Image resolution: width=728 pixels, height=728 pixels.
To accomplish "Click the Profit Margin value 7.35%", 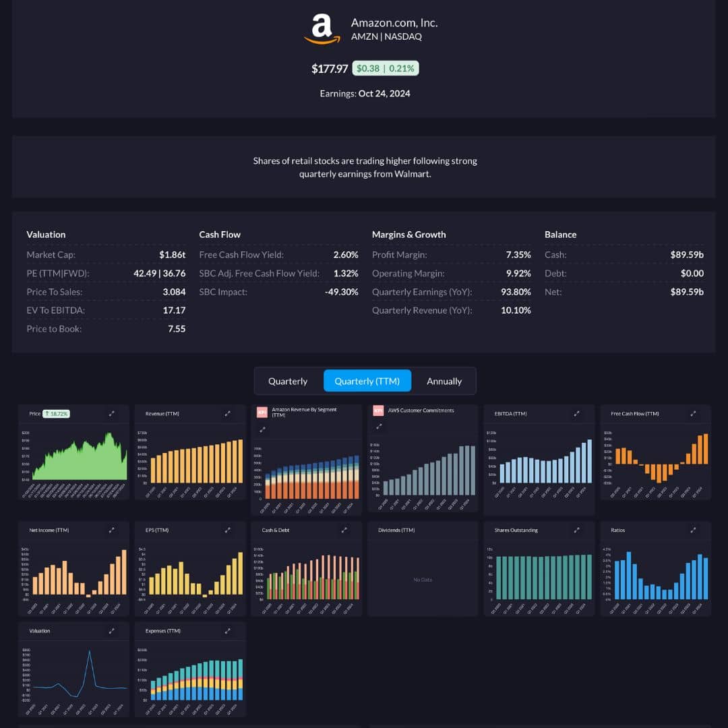I will [518, 254].
